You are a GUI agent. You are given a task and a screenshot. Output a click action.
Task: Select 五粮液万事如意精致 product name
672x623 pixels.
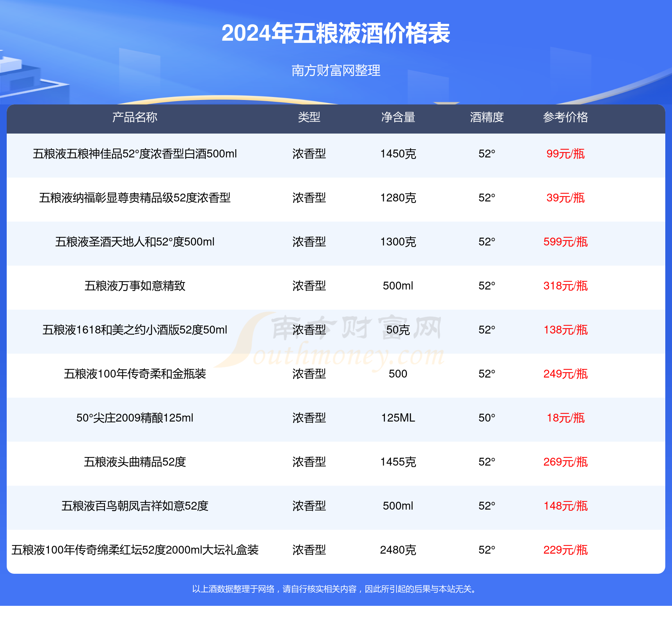135,286
